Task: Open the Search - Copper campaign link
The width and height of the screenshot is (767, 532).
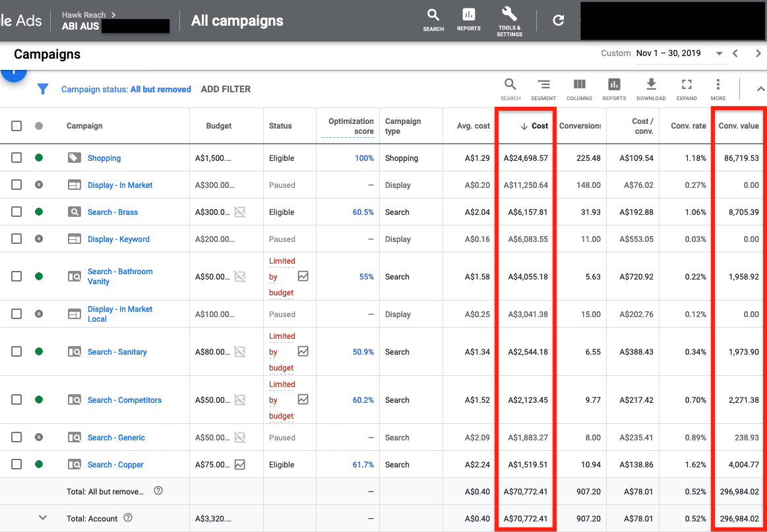Action: pyautogui.click(x=115, y=465)
